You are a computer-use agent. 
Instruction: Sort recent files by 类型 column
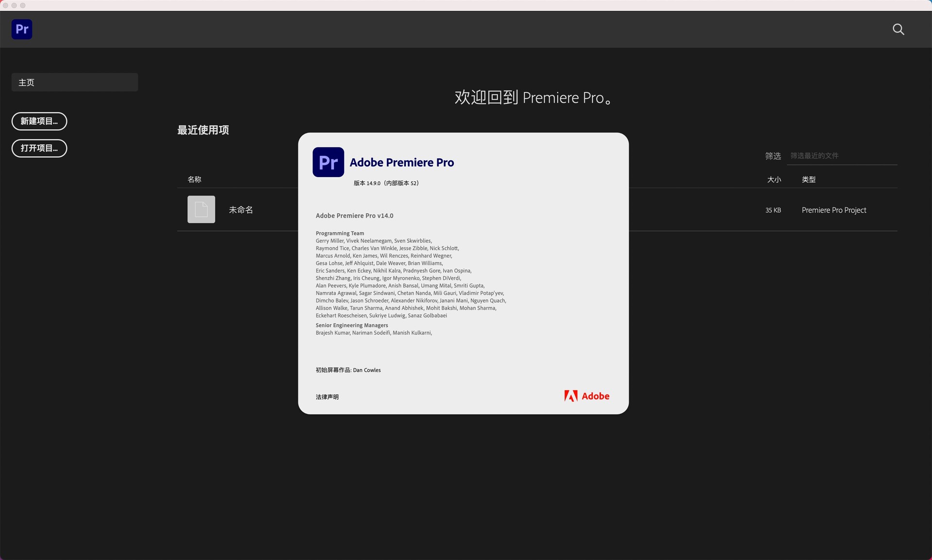click(x=808, y=180)
